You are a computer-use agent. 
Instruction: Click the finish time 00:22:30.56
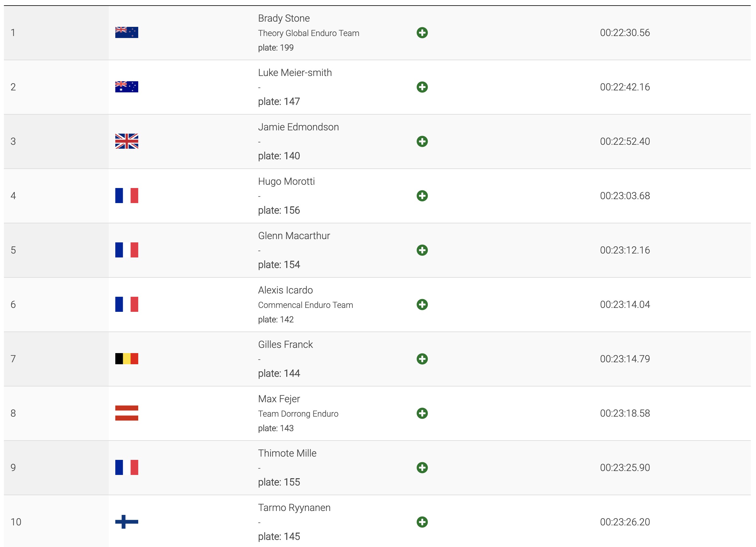(x=625, y=33)
